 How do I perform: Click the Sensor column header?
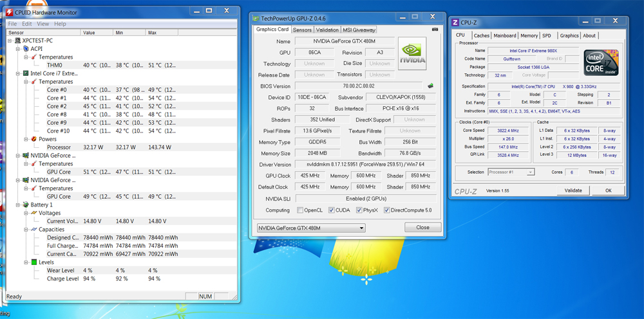click(x=44, y=32)
